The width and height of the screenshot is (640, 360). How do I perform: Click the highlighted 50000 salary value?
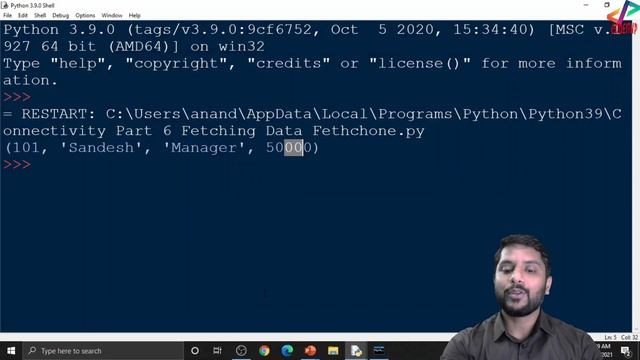tap(289, 147)
